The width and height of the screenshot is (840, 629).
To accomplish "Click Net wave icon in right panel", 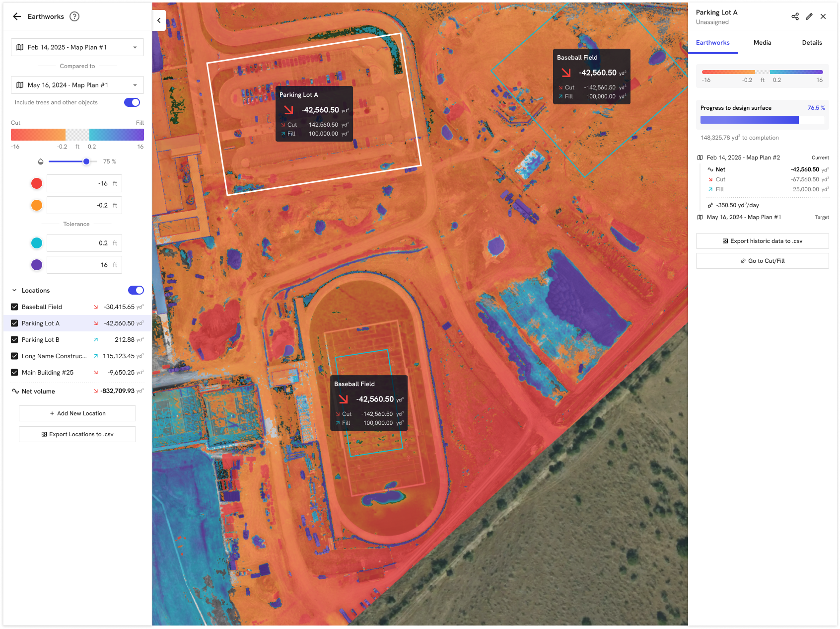I will (x=710, y=169).
